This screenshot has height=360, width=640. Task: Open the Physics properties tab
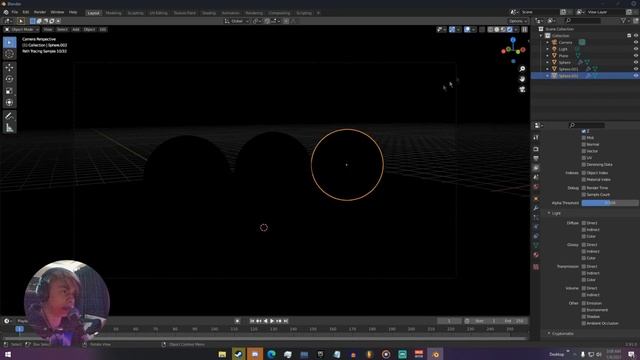(x=536, y=227)
